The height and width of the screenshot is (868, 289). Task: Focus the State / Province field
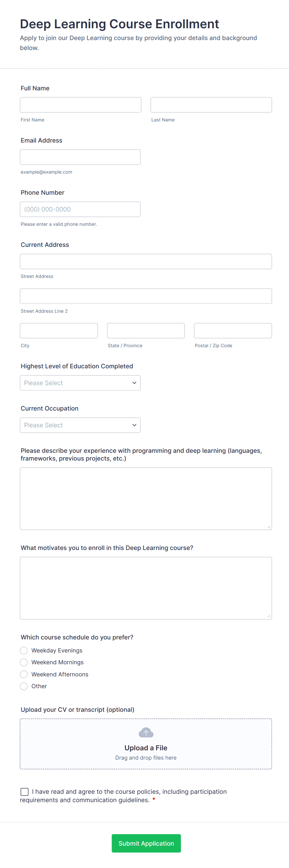(x=146, y=330)
